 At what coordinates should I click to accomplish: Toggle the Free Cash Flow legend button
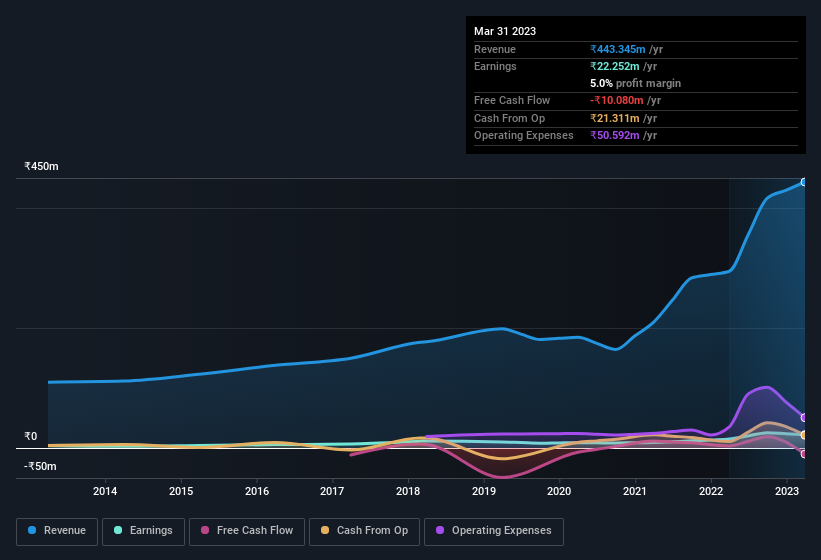click(247, 531)
